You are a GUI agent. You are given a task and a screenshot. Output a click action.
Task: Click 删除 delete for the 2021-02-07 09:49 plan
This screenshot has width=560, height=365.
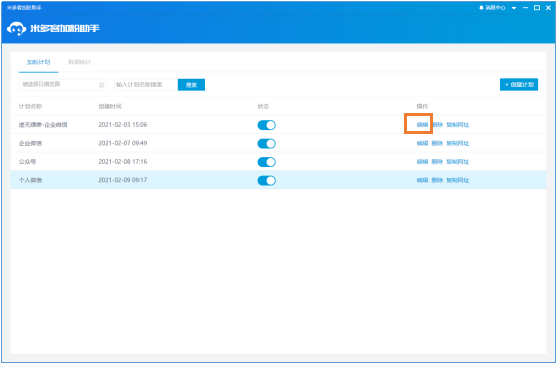coord(437,143)
